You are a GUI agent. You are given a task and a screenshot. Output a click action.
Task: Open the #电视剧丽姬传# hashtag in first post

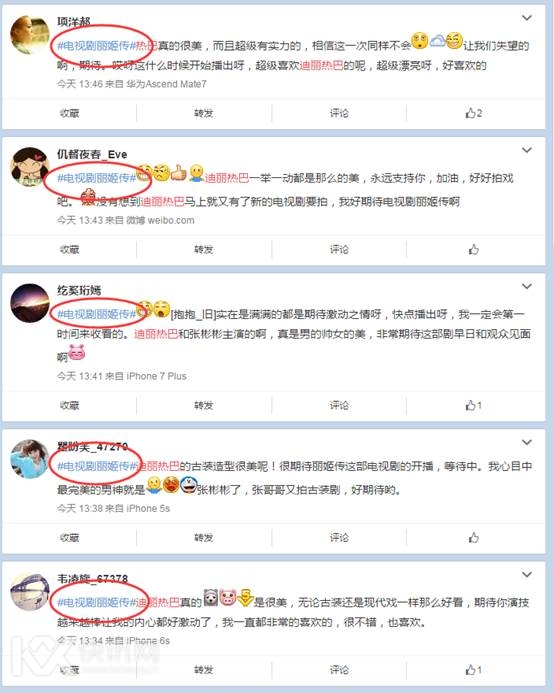pyautogui.click(x=96, y=46)
